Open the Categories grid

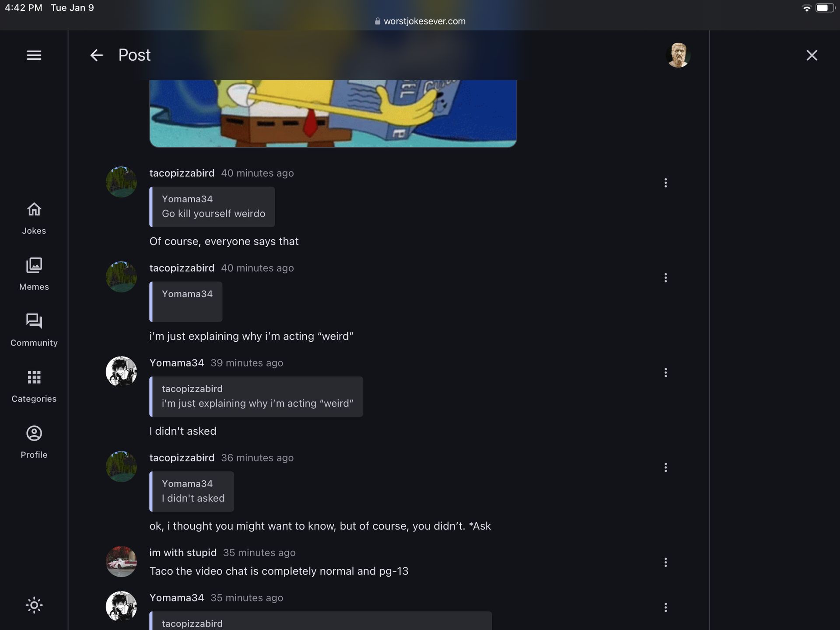point(34,386)
